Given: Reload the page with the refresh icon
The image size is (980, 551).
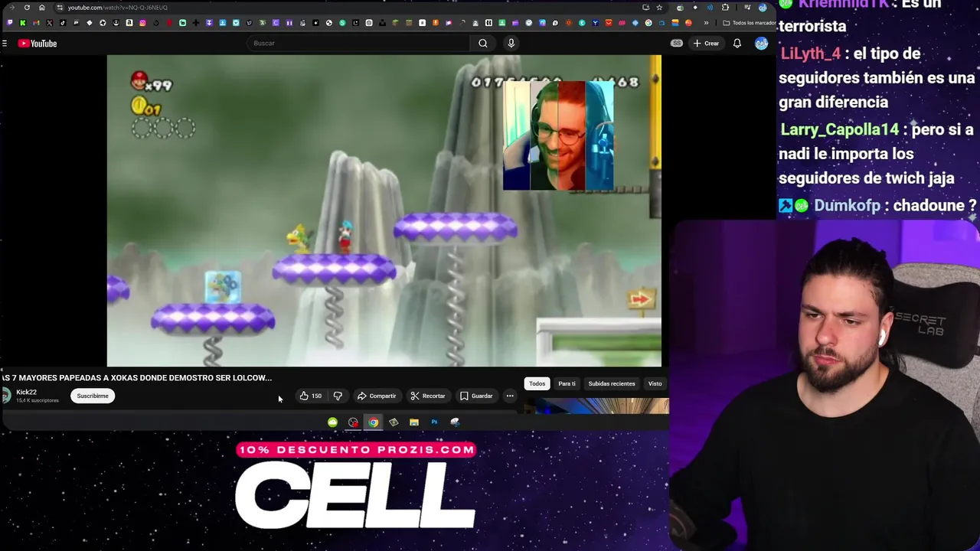Looking at the screenshot, I should 27,8.
